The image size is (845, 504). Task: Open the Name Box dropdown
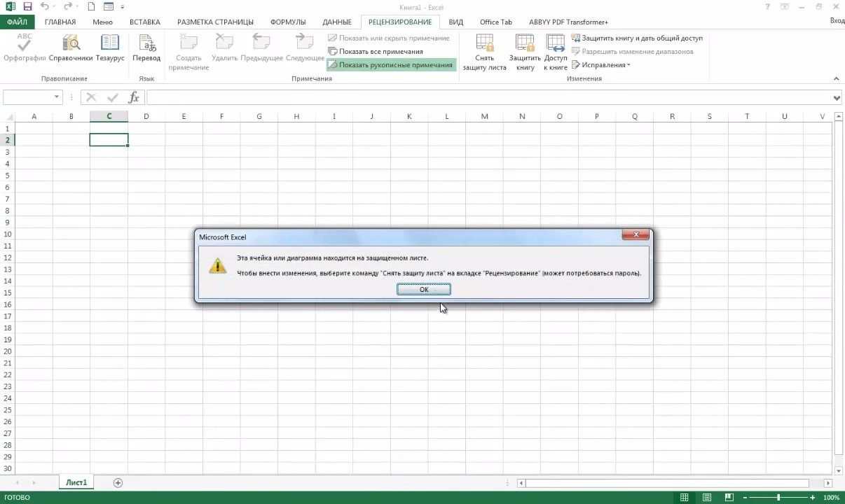coord(57,97)
